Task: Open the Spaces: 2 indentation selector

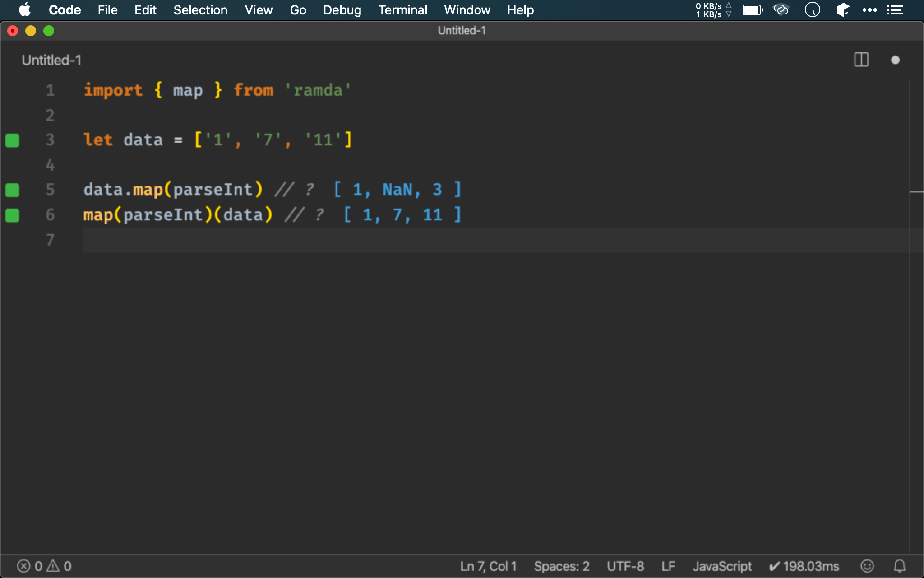Action: pyautogui.click(x=561, y=566)
